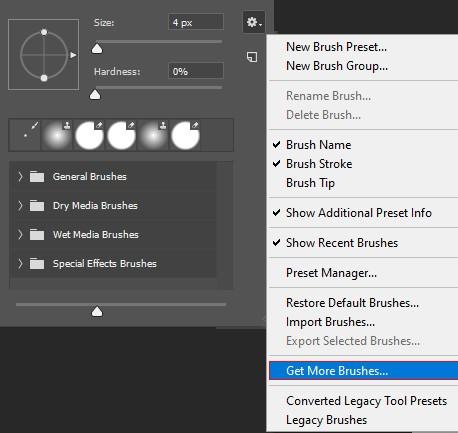Expand the Special Effects Brushes group chevron

pos(20,263)
